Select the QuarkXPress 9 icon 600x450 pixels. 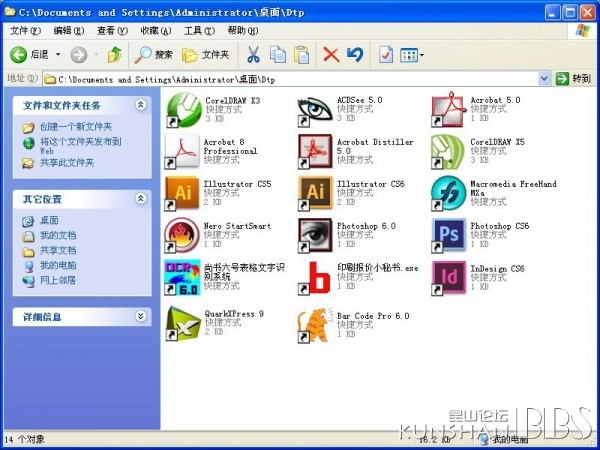pos(184,324)
